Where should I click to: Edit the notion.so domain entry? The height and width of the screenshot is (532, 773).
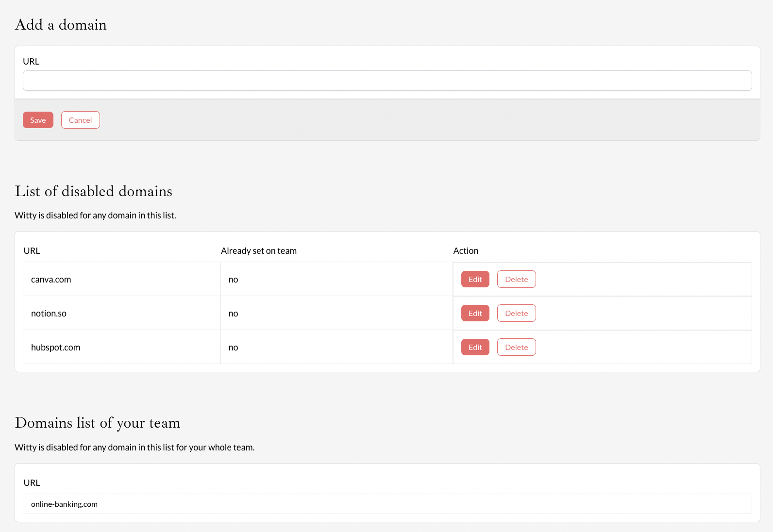click(x=475, y=313)
